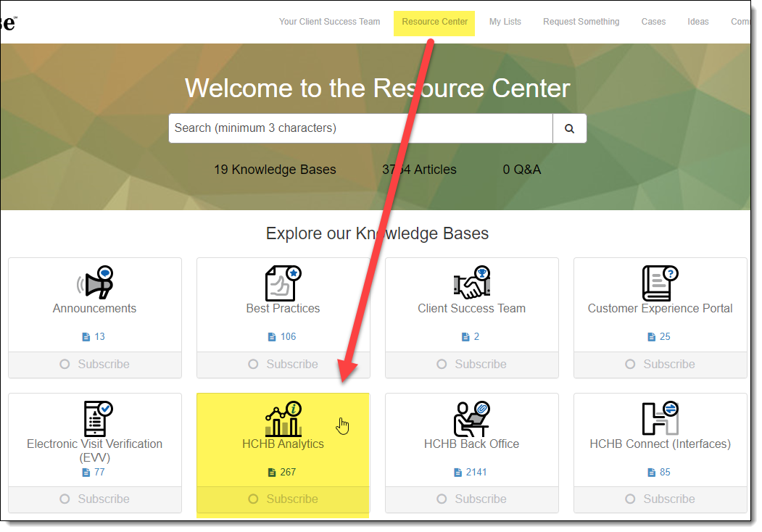This screenshot has height=532, width=762.
Task: Click the Client Success Team handshake icon
Action: [x=472, y=282]
